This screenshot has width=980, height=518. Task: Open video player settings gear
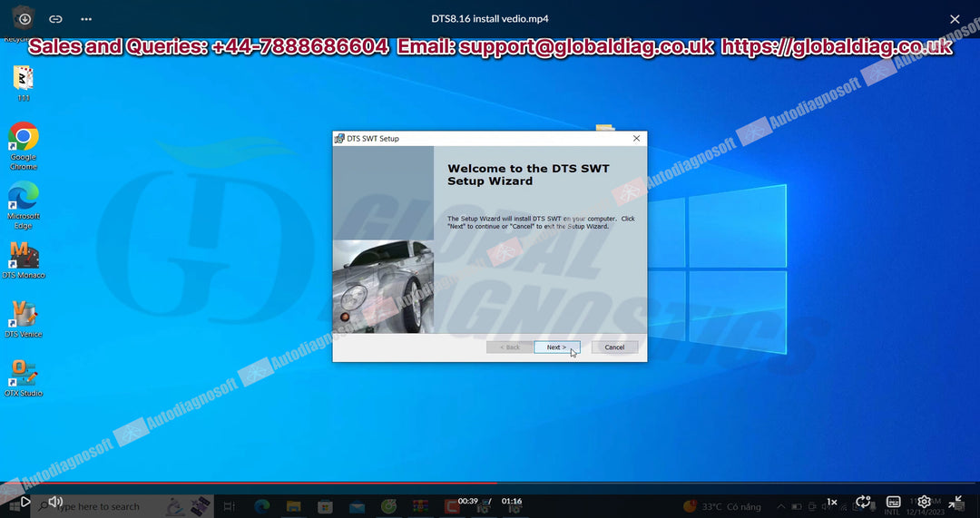coord(925,502)
